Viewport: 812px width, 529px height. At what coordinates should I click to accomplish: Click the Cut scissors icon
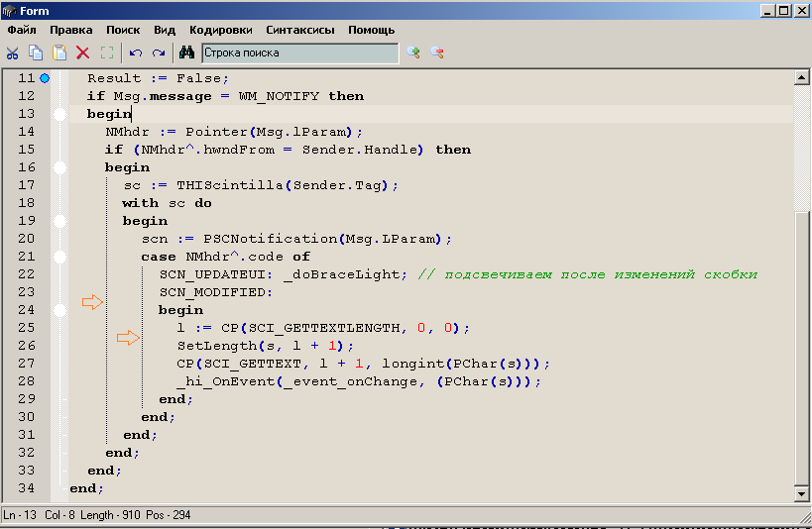13,53
